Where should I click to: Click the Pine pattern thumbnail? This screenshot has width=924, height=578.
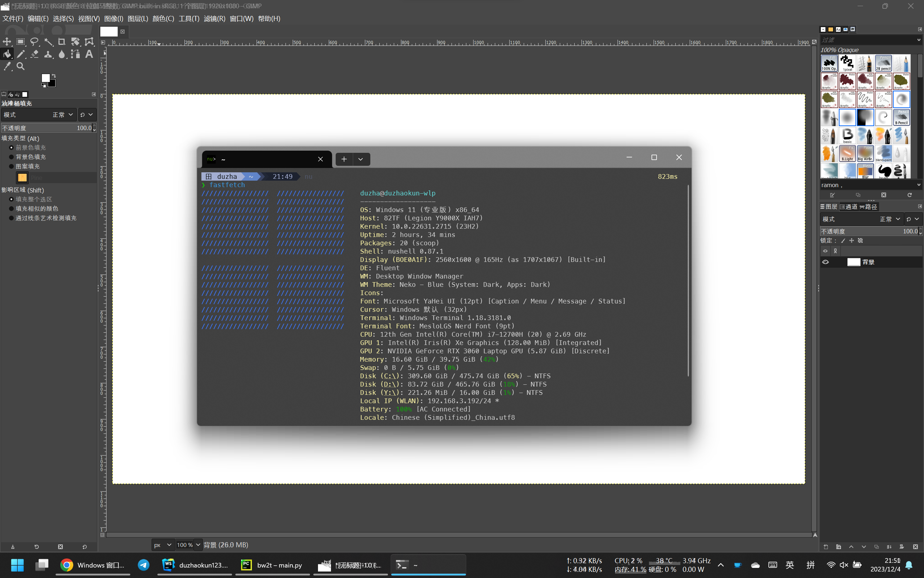pos(22,177)
